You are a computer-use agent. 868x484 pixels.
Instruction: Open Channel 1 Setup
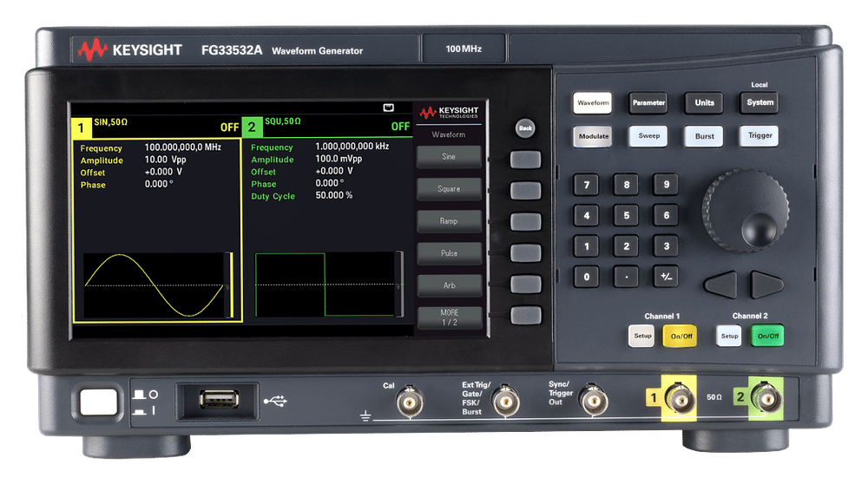641,336
